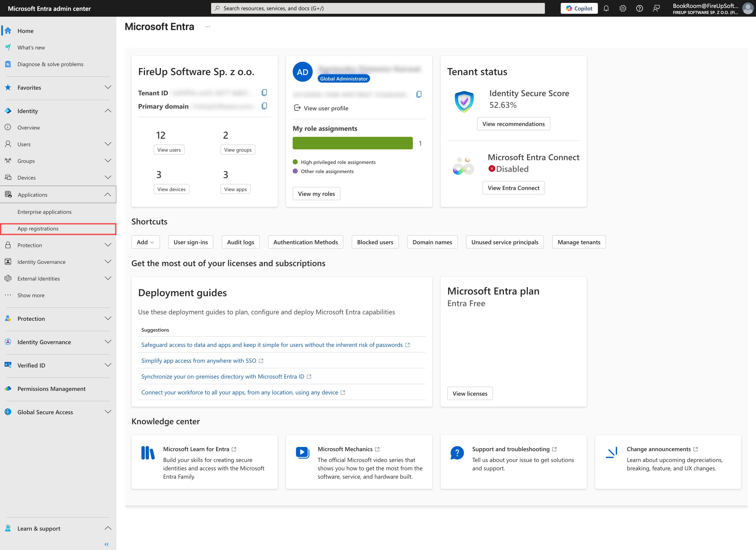
Task: Click View my roles button
Action: [316, 194]
